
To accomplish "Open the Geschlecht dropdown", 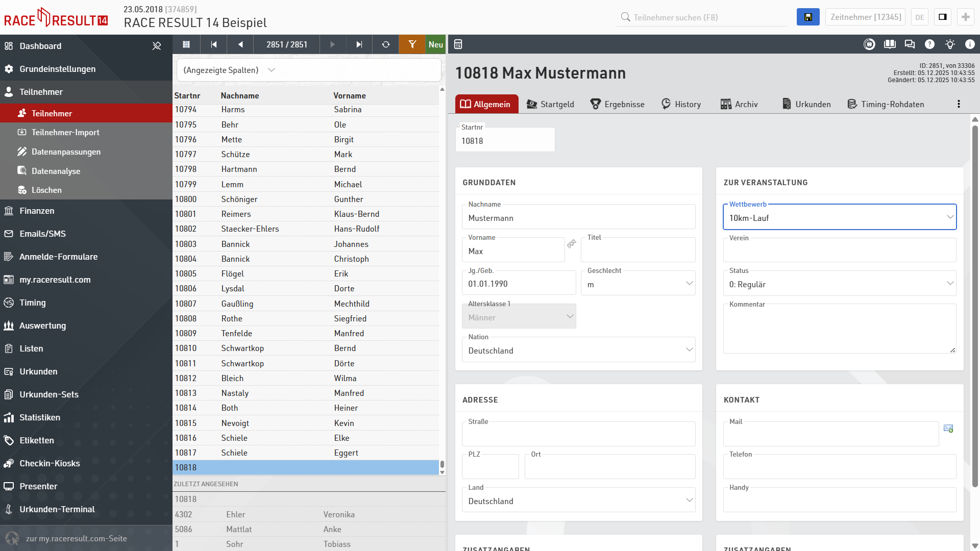I will tap(638, 284).
